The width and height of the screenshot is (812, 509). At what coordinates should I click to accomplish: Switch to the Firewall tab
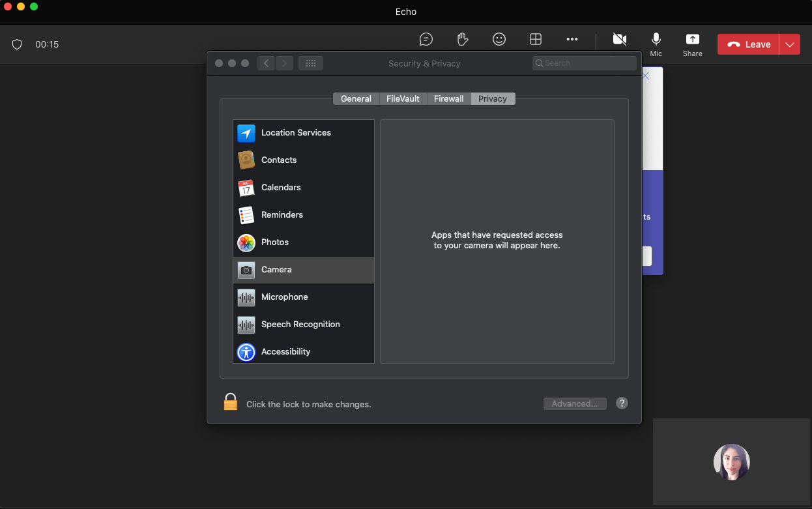pyautogui.click(x=448, y=99)
